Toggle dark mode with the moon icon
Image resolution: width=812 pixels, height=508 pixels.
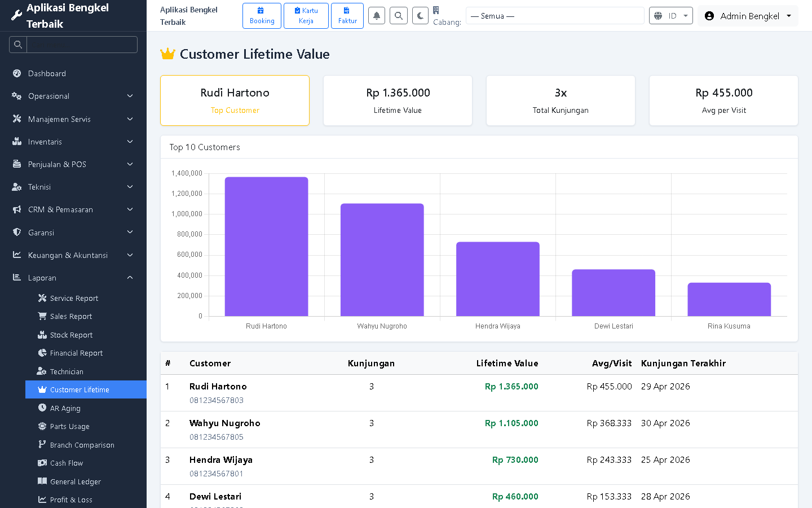click(x=421, y=16)
